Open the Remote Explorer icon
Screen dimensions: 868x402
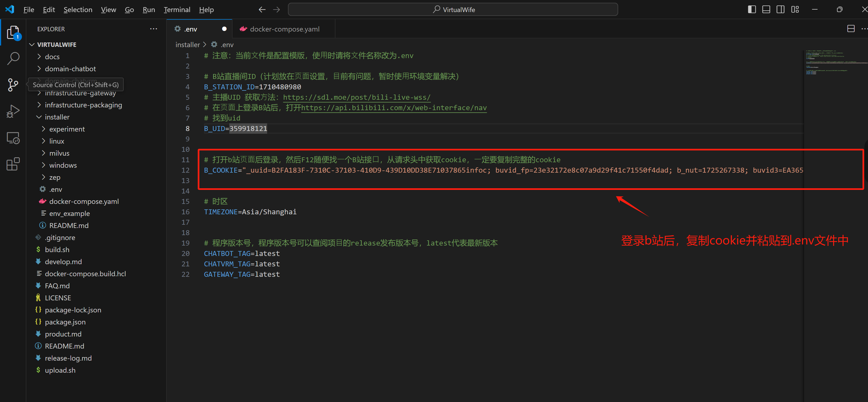[13, 138]
